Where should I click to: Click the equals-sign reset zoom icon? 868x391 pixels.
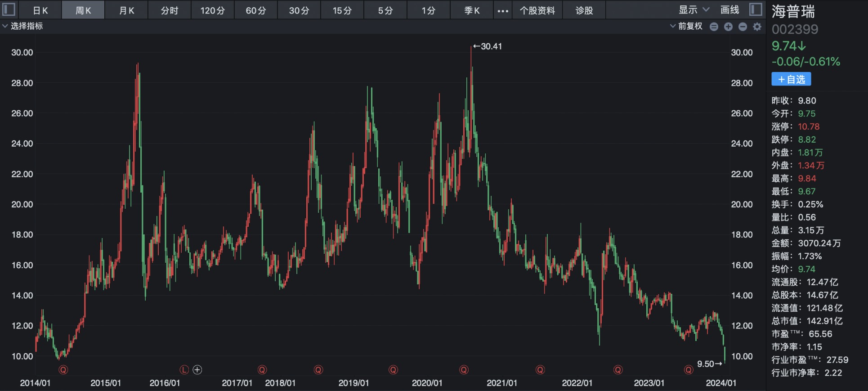pyautogui.click(x=714, y=27)
